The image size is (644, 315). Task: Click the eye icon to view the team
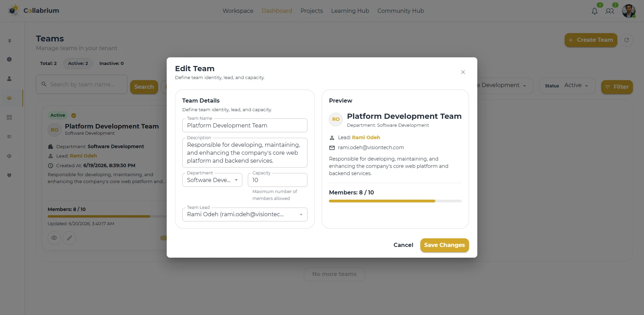pyautogui.click(x=54, y=238)
